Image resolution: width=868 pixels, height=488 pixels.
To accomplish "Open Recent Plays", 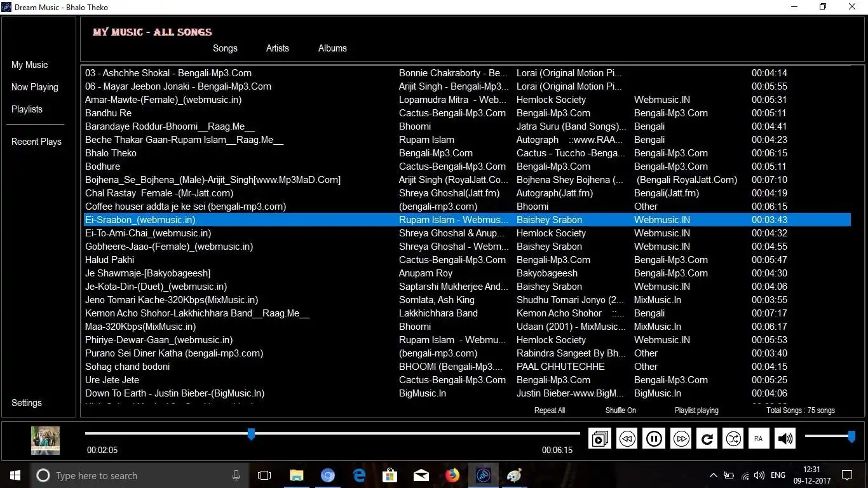I will point(36,142).
